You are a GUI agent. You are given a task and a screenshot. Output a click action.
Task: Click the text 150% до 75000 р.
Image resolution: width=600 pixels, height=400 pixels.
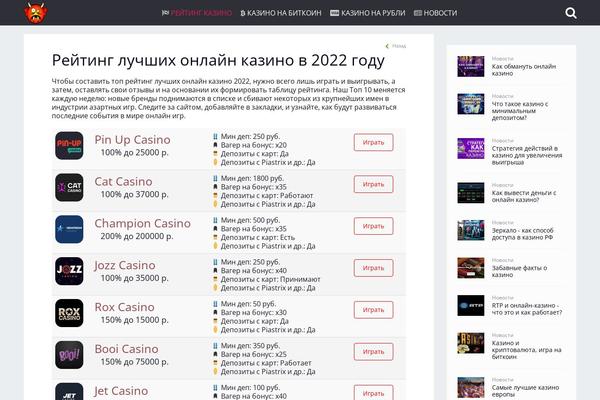tap(134, 362)
